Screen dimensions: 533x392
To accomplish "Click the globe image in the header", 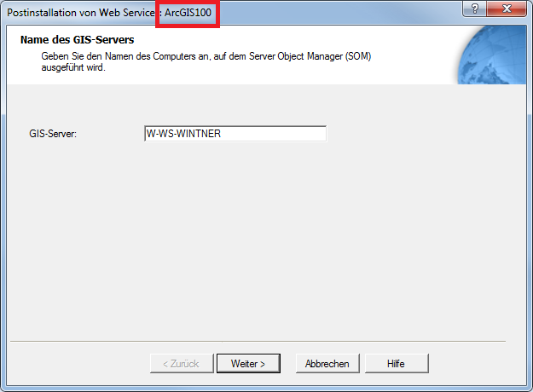I will coord(492,55).
